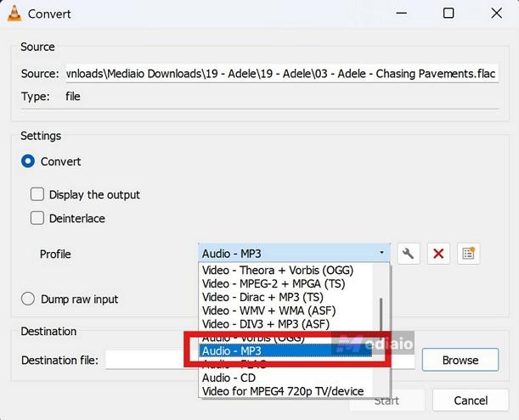
Task: Collapse the Profile combo box showing Audio - MP3
Action: [x=294, y=254]
